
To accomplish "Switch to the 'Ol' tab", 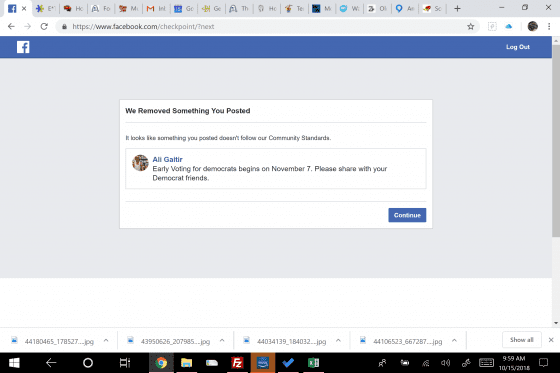I will click(x=378, y=9).
